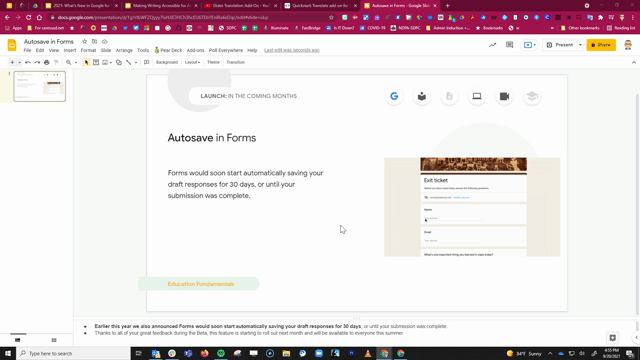Click the Google Slides home logo

[x=12, y=45]
